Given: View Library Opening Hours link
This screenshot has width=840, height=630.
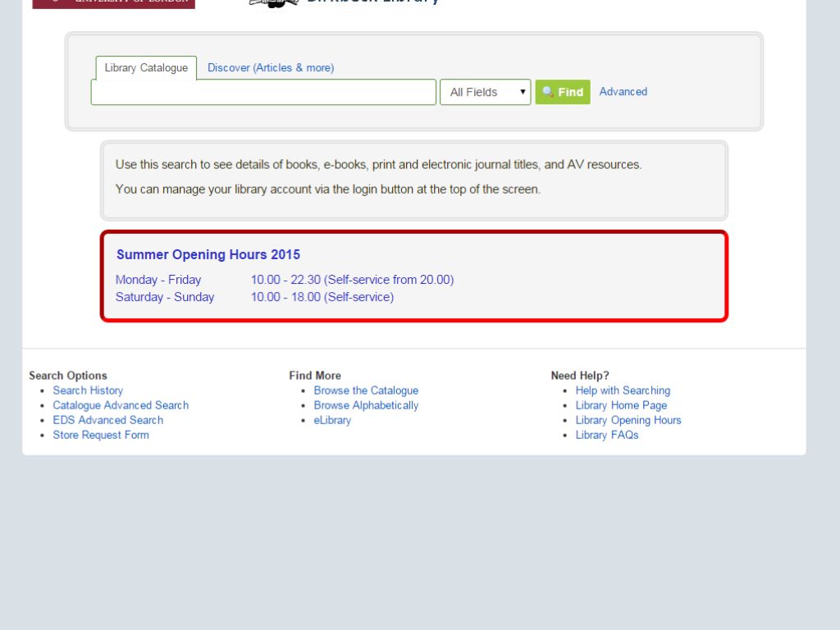Looking at the screenshot, I should (x=628, y=420).
